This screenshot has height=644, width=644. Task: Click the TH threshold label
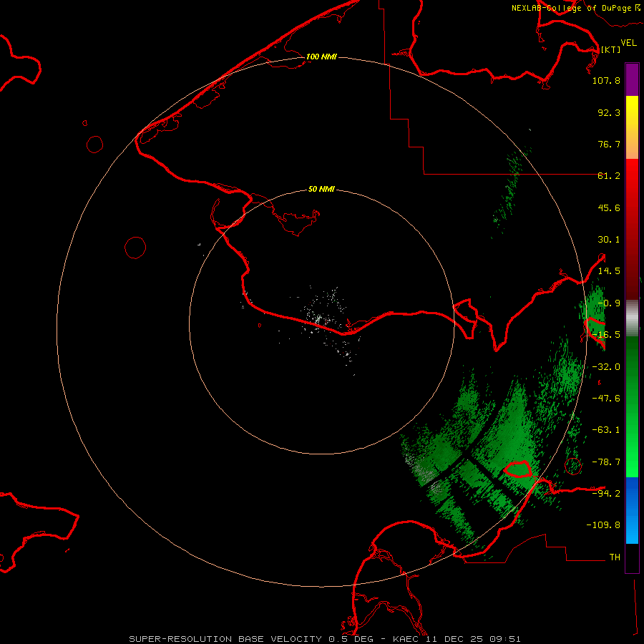coord(615,557)
